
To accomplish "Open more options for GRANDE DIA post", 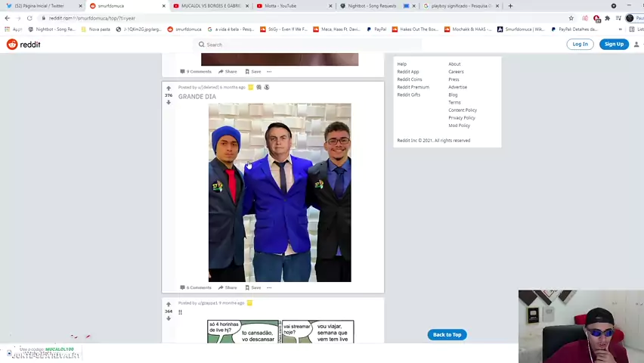I will [269, 287].
